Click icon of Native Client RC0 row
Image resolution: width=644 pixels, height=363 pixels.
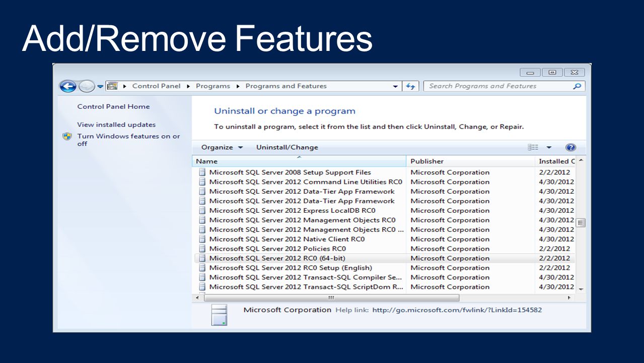(202, 239)
